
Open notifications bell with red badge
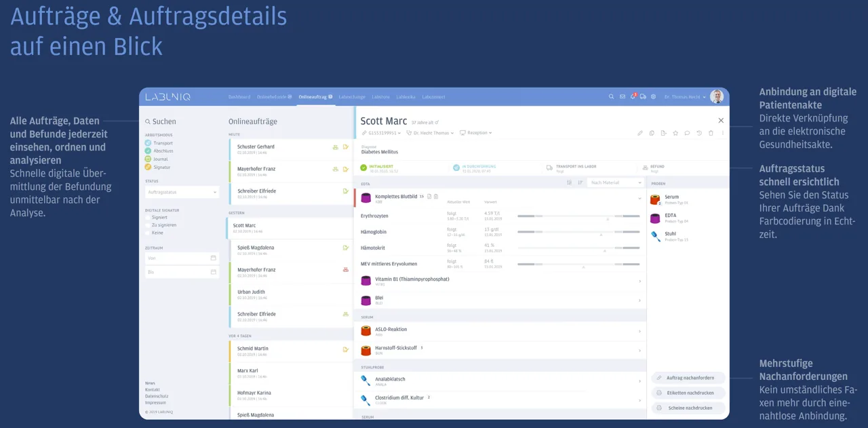coord(633,96)
